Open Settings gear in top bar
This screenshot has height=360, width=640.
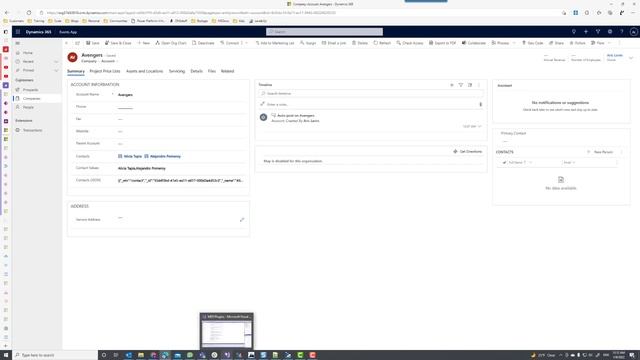[610, 32]
